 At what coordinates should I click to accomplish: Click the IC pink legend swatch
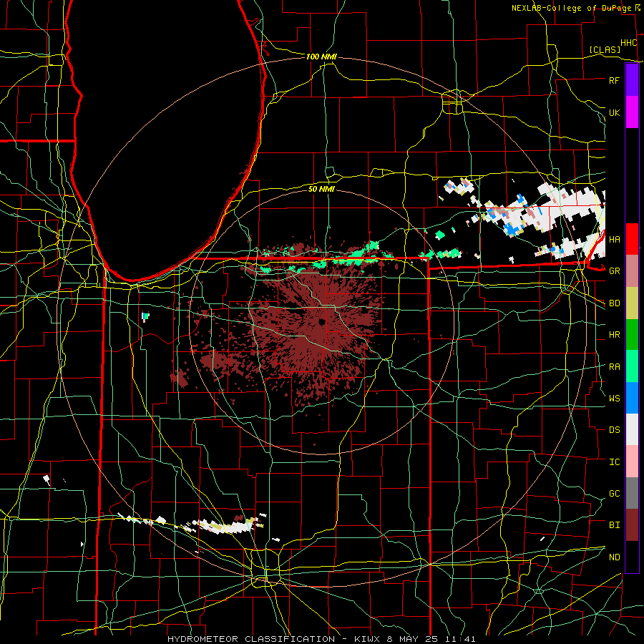click(632, 462)
